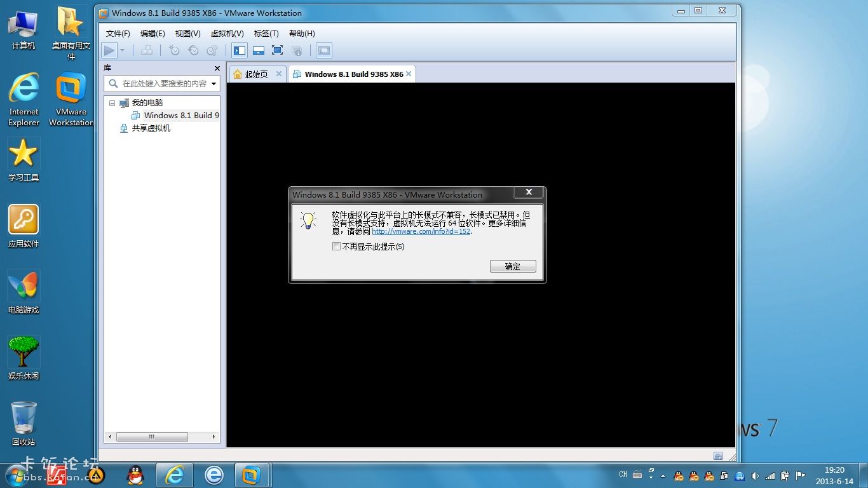868x488 pixels.
Task: Open the vmware.com/info?id=152 link
Action: [x=421, y=232]
